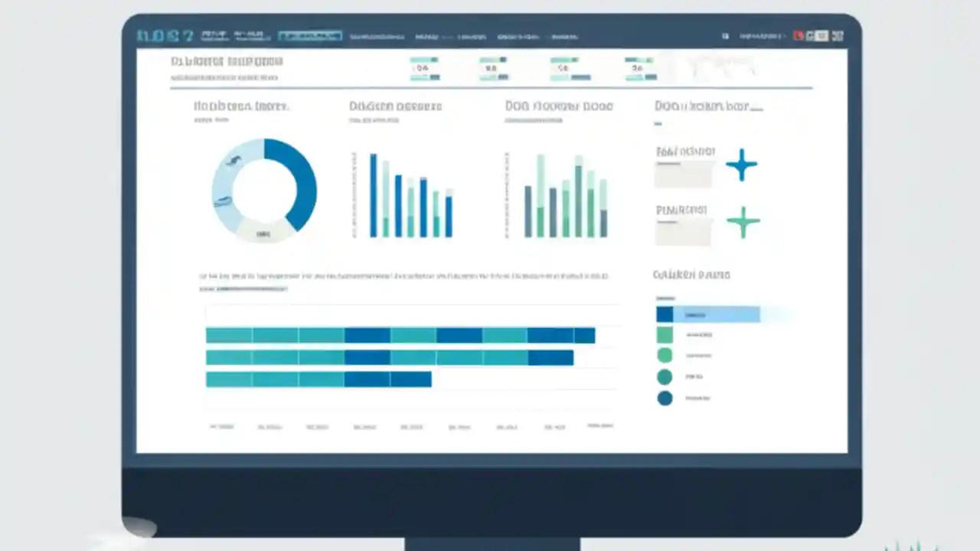
Task: Click the blue plus icon beside the first metric
Action: (740, 164)
